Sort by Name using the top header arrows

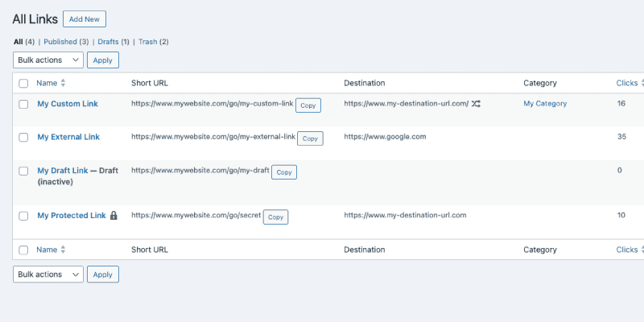coord(63,83)
